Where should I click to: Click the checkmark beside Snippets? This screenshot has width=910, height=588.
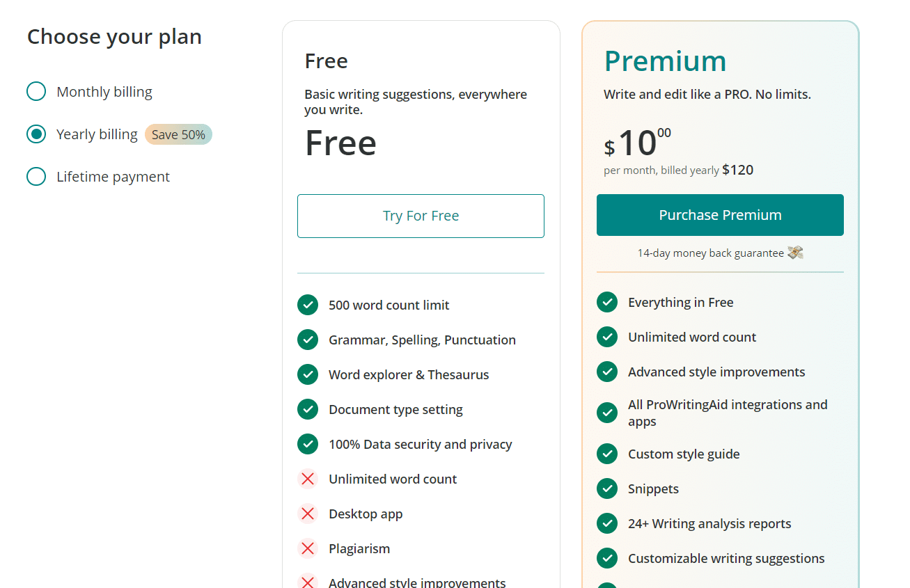tap(607, 488)
